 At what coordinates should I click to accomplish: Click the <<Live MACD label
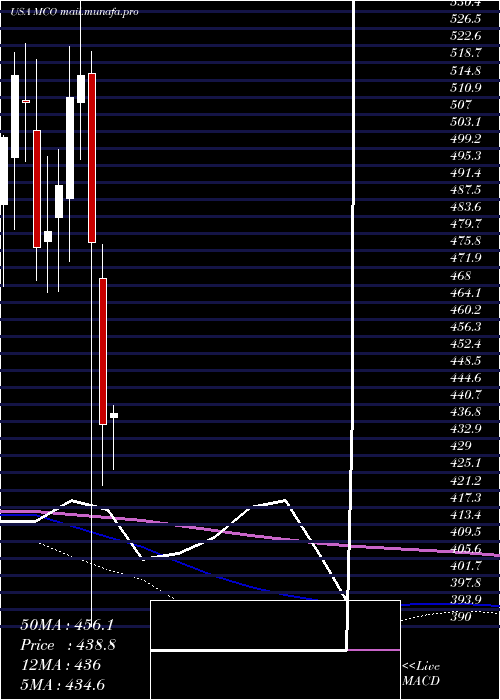[421, 673]
